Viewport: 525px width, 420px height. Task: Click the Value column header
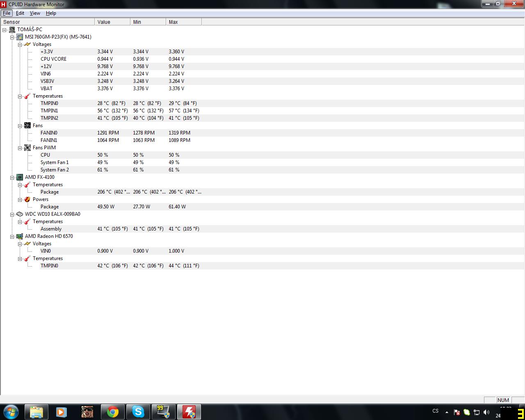coord(112,22)
